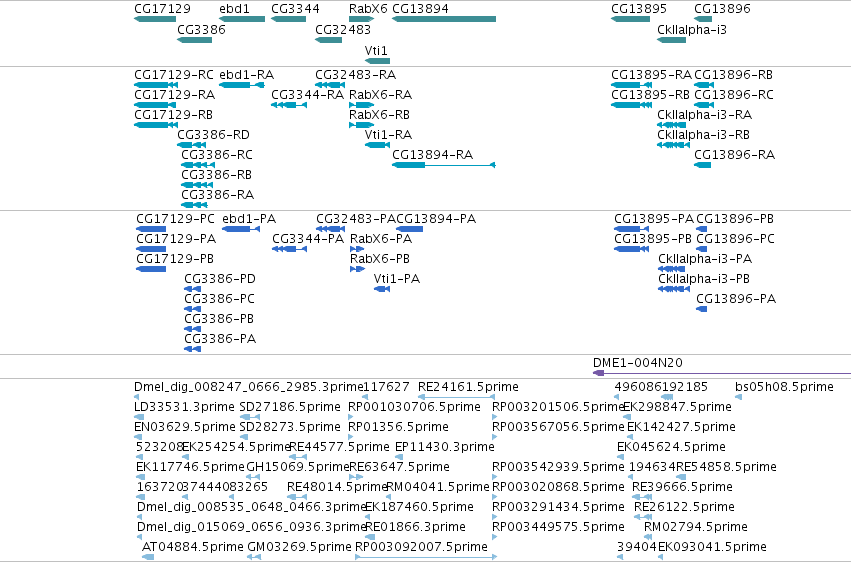Click EST RM02794.5prime
The image size is (851, 562).
point(647,537)
